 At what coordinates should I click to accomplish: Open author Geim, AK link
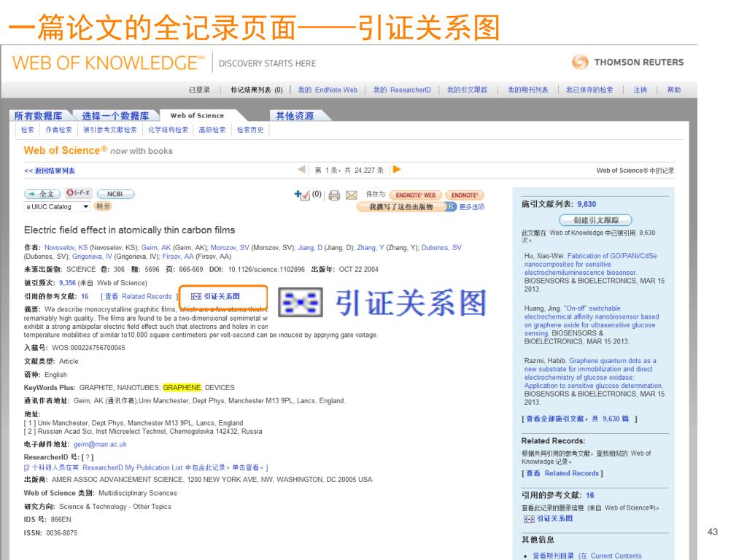coord(156,248)
